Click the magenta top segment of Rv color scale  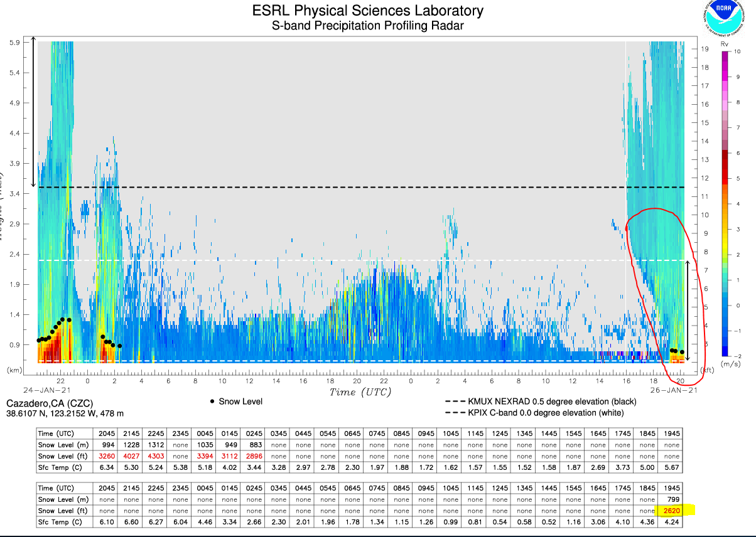click(725, 55)
